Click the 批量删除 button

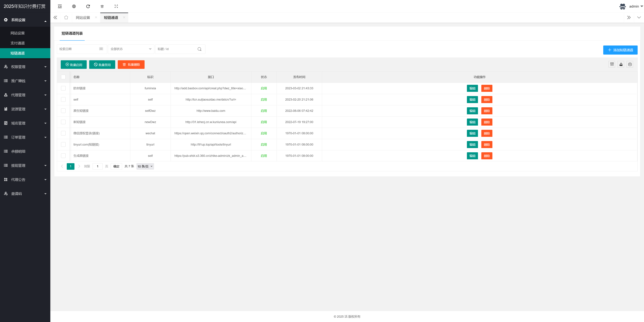131,64
